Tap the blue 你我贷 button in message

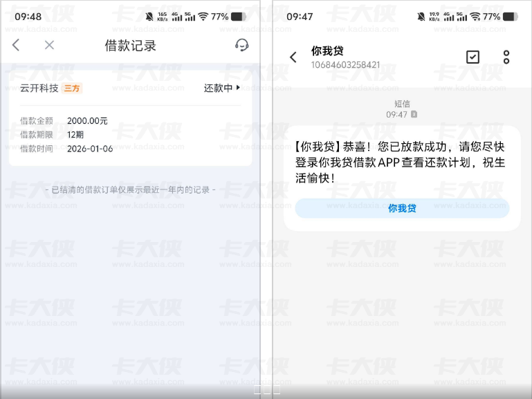402,208
